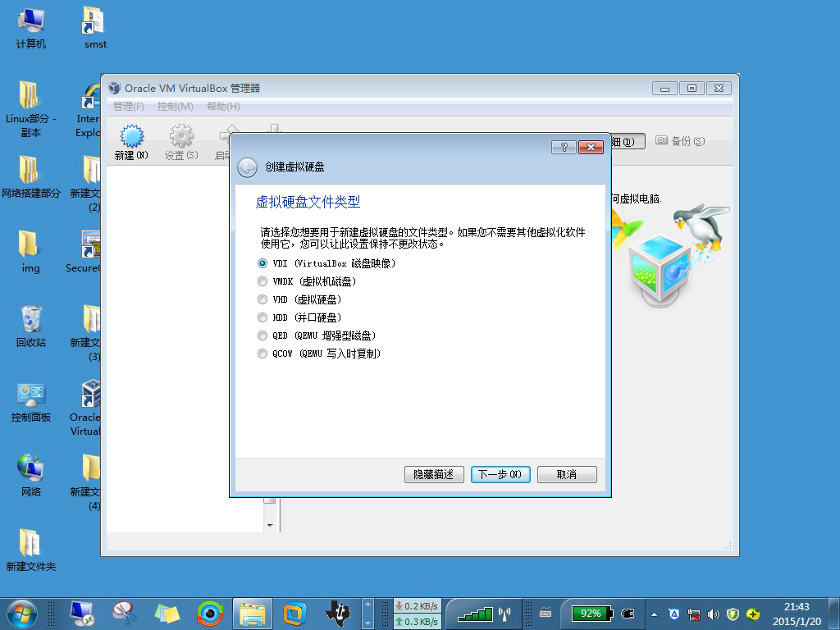This screenshot has width=840, height=630.
Task: Click the 新建(N) toolbar icon
Action: click(131, 143)
